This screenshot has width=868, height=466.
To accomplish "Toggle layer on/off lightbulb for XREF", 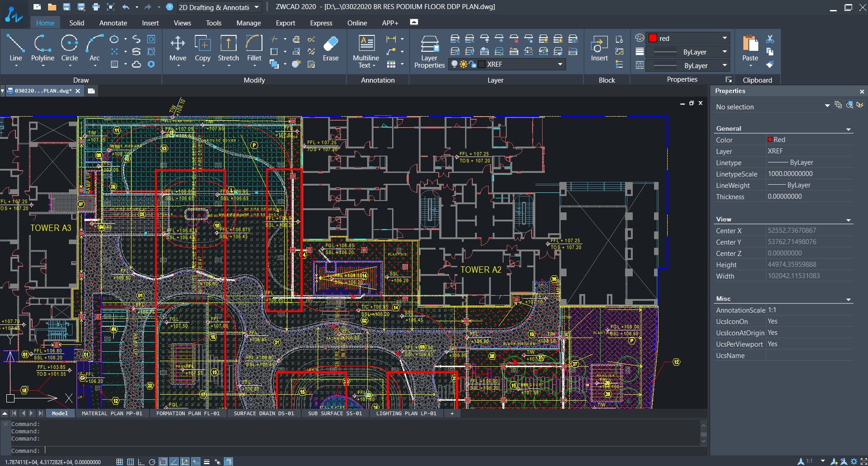I will point(454,64).
